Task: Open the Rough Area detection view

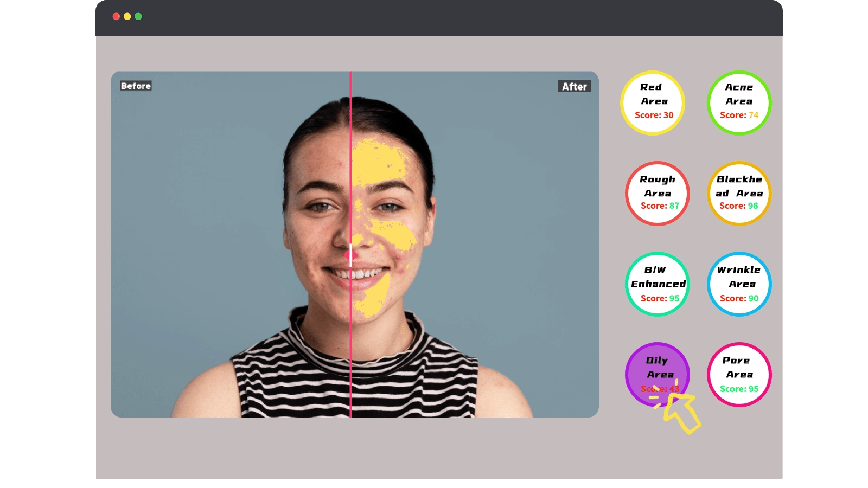Action: click(658, 193)
